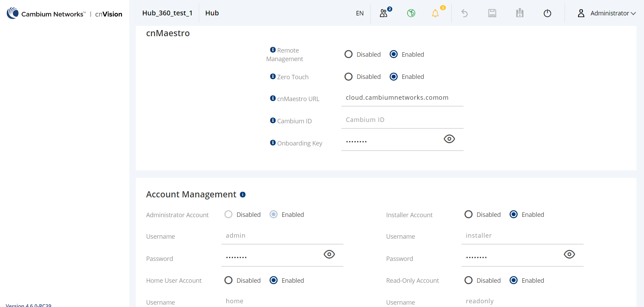Show the Onboarding Key with eye icon
This screenshot has height=307, width=644.
(449, 139)
